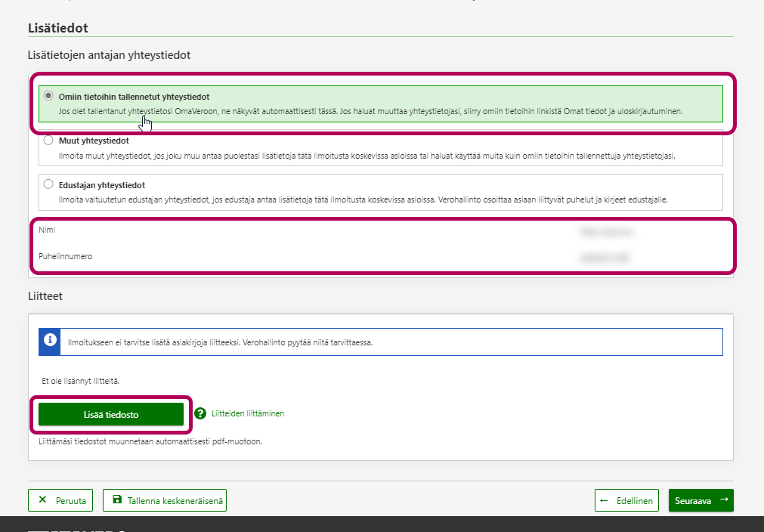
Task: Click the right arrow icon on Seuraava
Action: click(723, 500)
